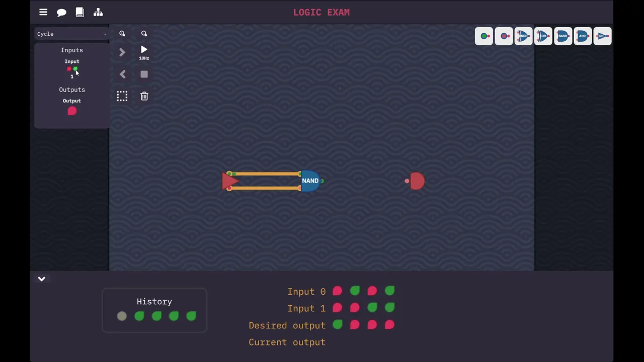The width and height of the screenshot is (644, 362).
Task: Click the Outputs heading
Action: click(x=72, y=89)
